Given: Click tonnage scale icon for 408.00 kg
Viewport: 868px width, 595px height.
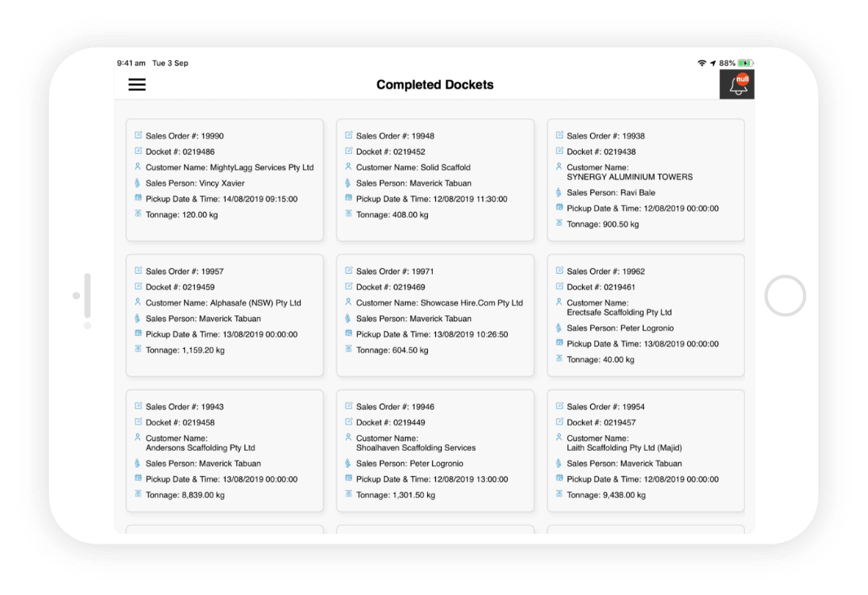Looking at the screenshot, I should pyautogui.click(x=348, y=214).
